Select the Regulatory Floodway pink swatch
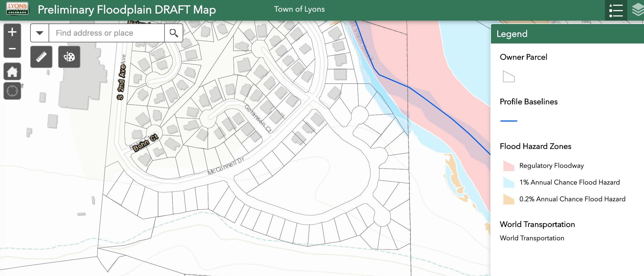The height and width of the screenshot is (276, 644). pyautogui.click(x=509, y=166)
